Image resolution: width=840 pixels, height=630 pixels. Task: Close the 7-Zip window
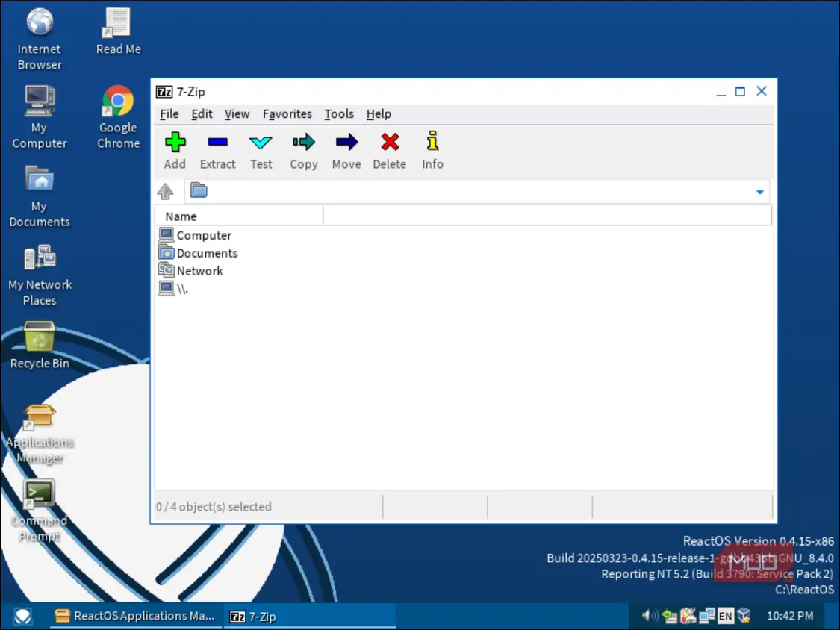[x=762, y=91]
